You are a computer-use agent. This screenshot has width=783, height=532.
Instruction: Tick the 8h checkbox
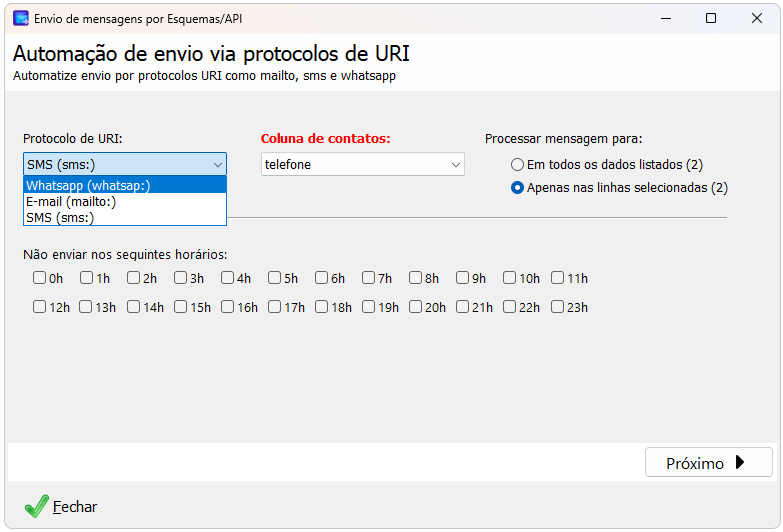tap(415, 278)
